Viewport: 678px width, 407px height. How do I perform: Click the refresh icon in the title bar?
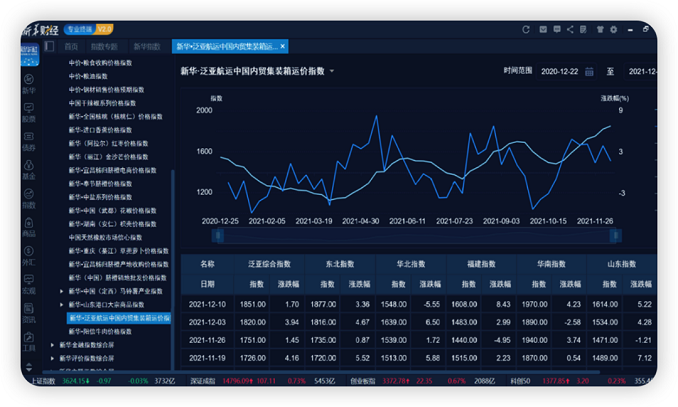[527, 31]
